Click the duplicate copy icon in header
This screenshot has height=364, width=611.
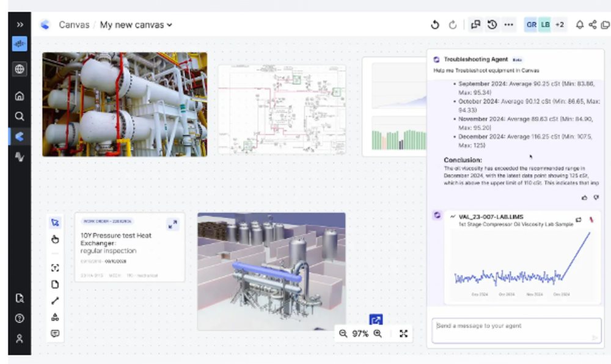pyautogui.click(x=605, y=25)
